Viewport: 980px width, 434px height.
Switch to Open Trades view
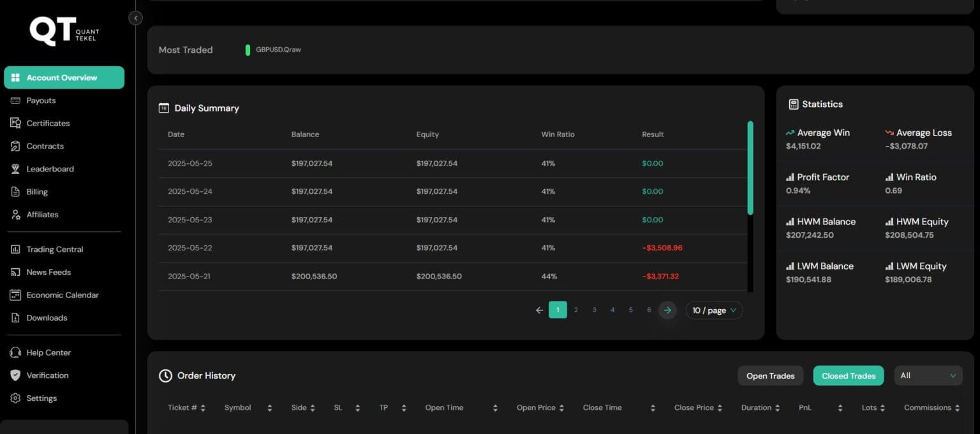click(770, 376)
